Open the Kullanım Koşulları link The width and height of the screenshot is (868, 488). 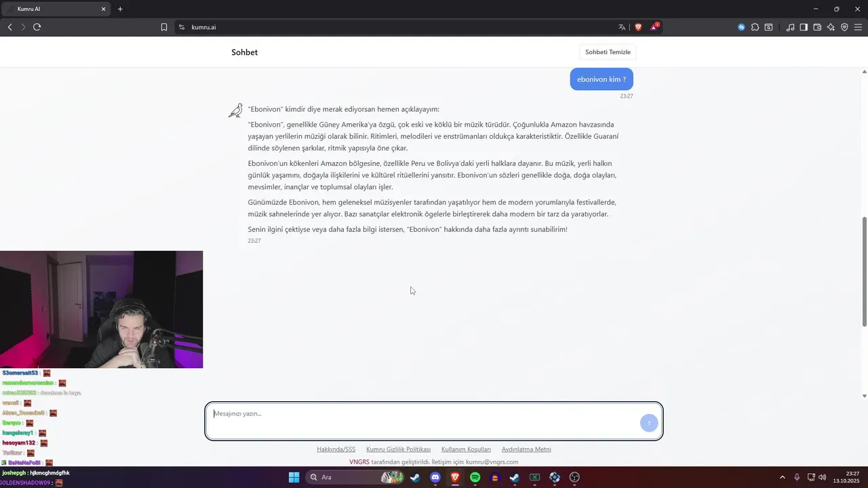coord(466,449)
